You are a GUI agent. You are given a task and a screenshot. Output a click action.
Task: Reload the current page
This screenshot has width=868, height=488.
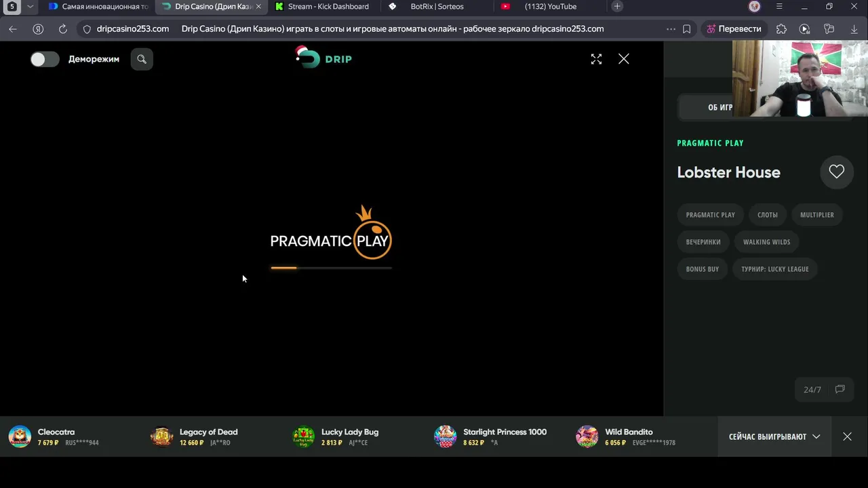63,29
